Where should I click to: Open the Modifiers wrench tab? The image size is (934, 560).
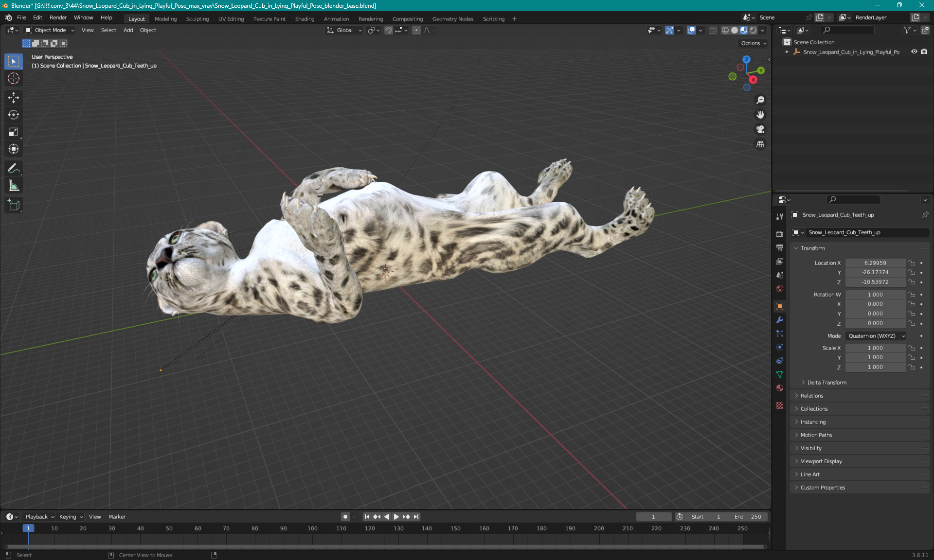pos(780,320)
